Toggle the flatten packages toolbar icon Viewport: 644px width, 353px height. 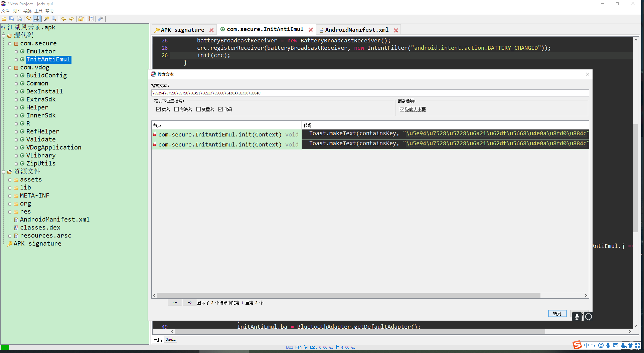click(x=37, y=19)
